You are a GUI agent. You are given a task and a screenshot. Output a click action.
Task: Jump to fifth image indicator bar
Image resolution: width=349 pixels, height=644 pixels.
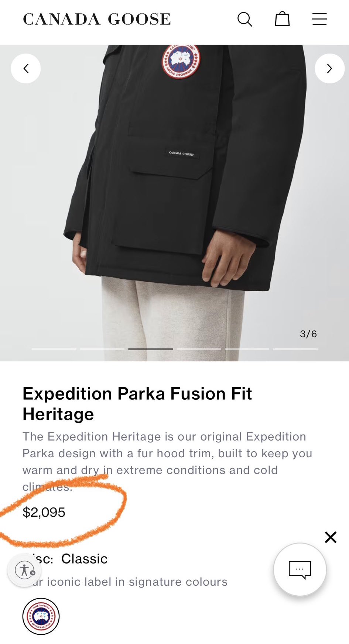click(x=247, y=349)
